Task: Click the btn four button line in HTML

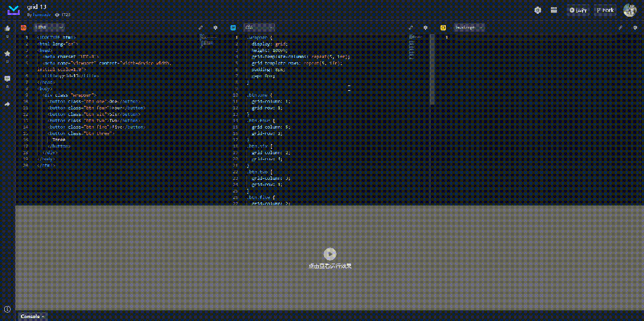Action: pyautogui.click(x=97, y=108)
